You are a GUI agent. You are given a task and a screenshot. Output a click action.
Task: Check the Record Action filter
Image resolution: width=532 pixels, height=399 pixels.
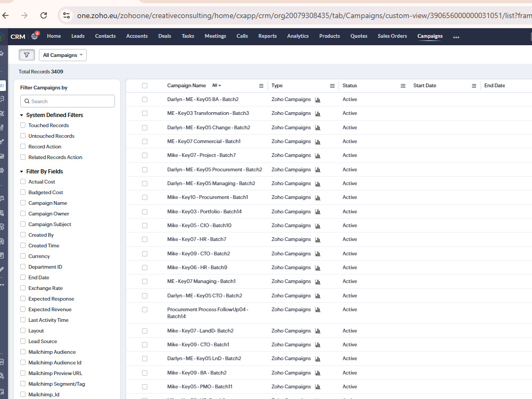tap(23, 146)
